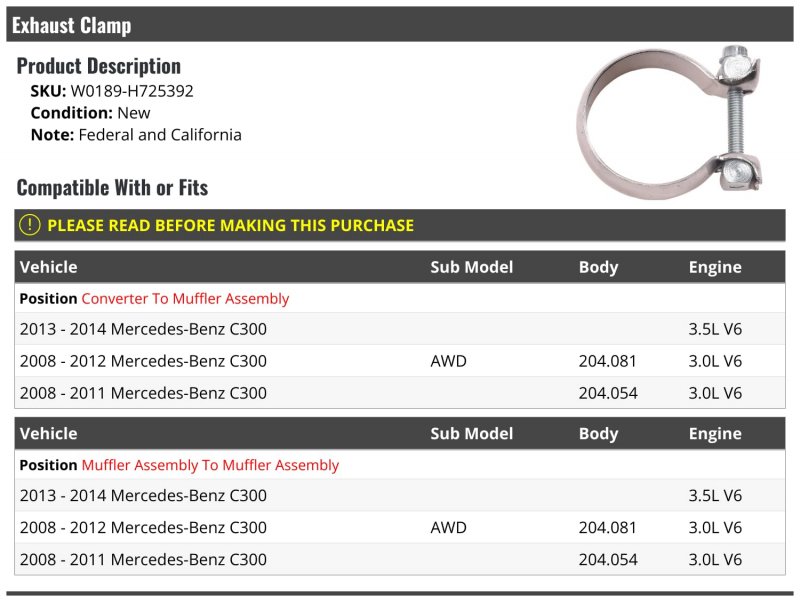Click the second table's Engine column header
800x602 pixels.
[x=715, y=433]
